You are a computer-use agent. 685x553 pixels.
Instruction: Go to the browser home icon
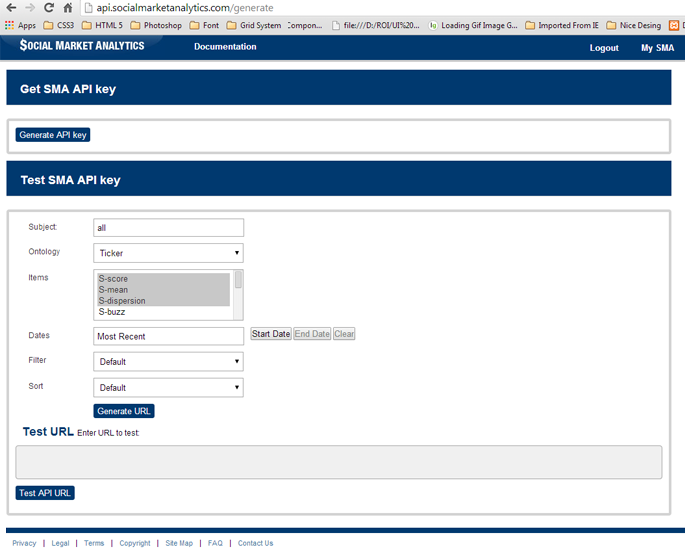pos(68,7)
